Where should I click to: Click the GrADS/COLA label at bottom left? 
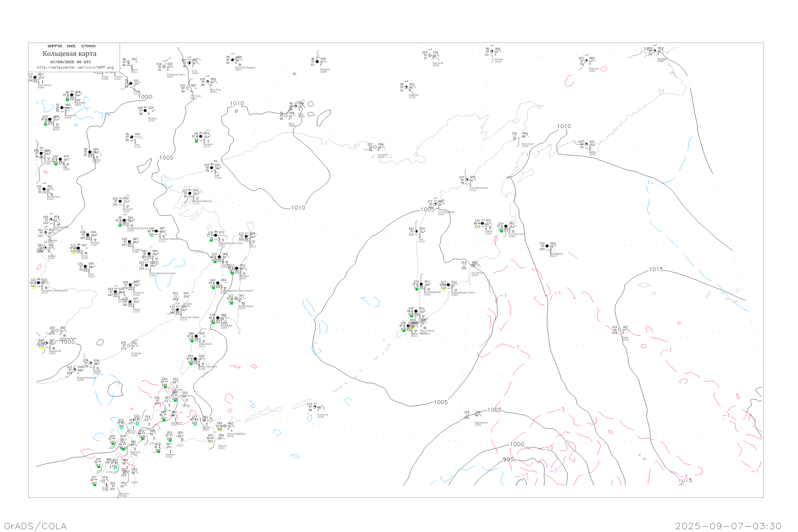coord(35,526)
